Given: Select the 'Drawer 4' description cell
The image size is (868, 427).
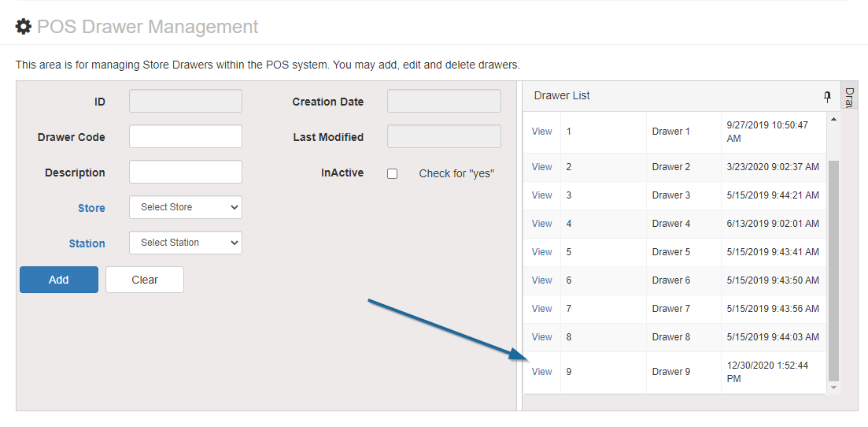Looking at the screenshot, I should tap(684, 224).
